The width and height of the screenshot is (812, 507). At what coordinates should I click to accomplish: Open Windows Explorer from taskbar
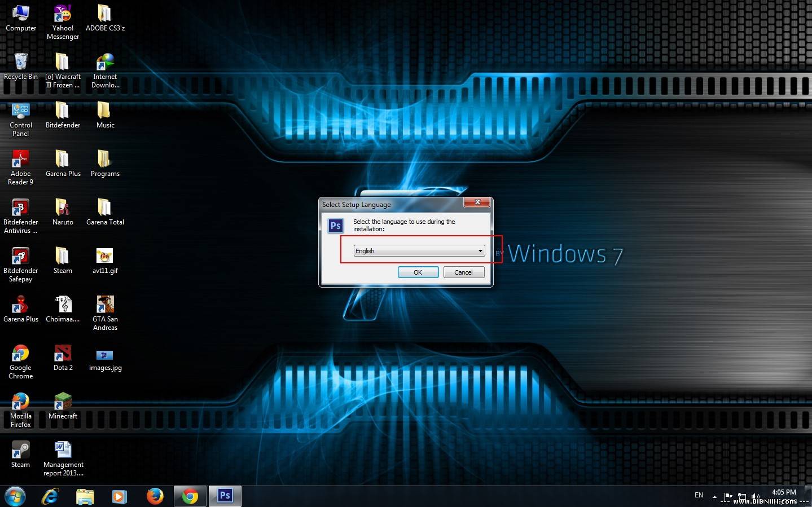point(85,496)
